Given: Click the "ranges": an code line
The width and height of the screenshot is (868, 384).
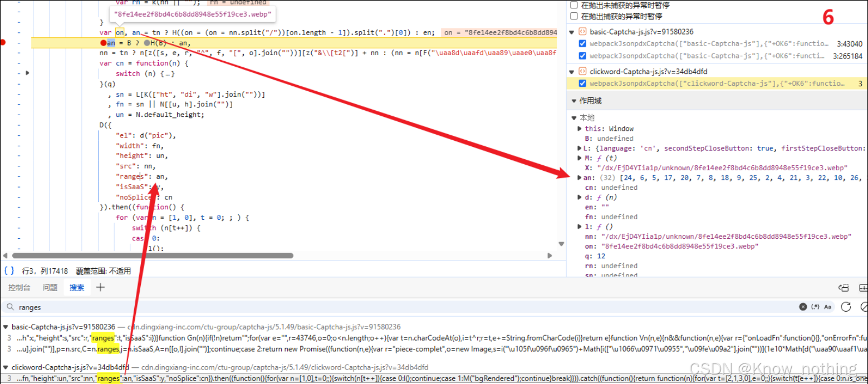Looking at the screenshot, I should pyautogui.click(x=141, y=176).
